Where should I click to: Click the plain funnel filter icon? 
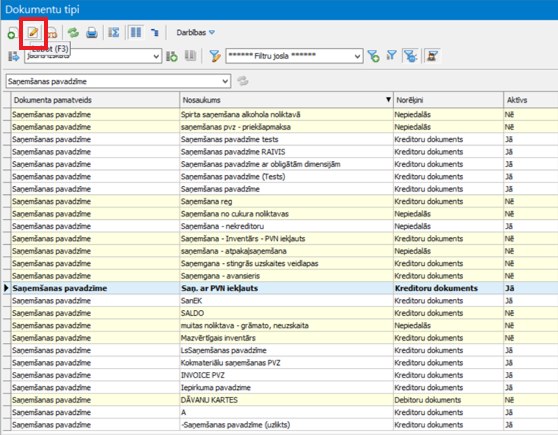click(391, 56)
